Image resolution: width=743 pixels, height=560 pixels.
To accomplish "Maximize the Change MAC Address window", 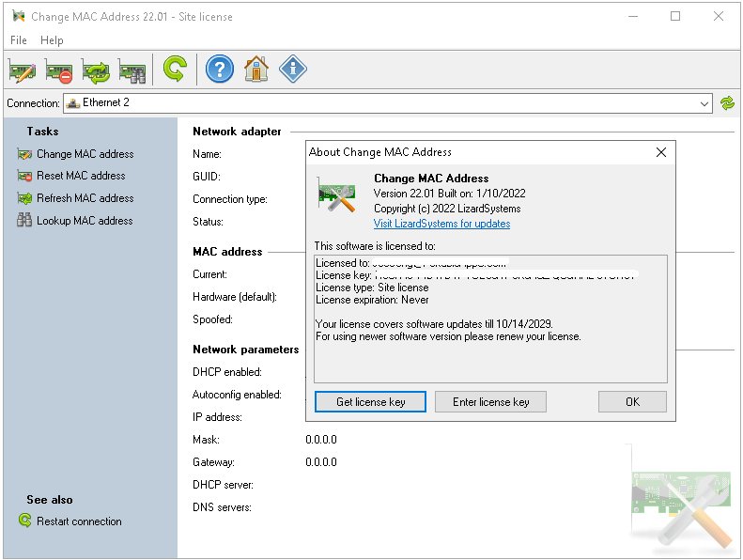I will click(675, 16).
